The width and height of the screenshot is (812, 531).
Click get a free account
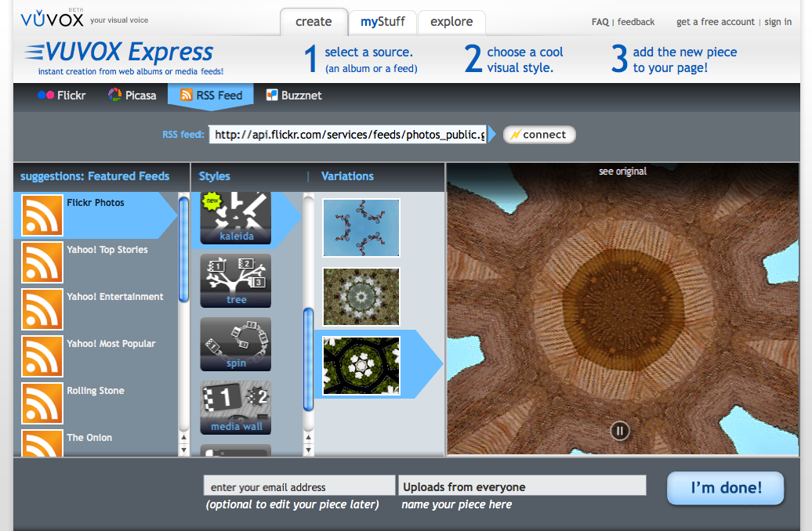(715, 22)
